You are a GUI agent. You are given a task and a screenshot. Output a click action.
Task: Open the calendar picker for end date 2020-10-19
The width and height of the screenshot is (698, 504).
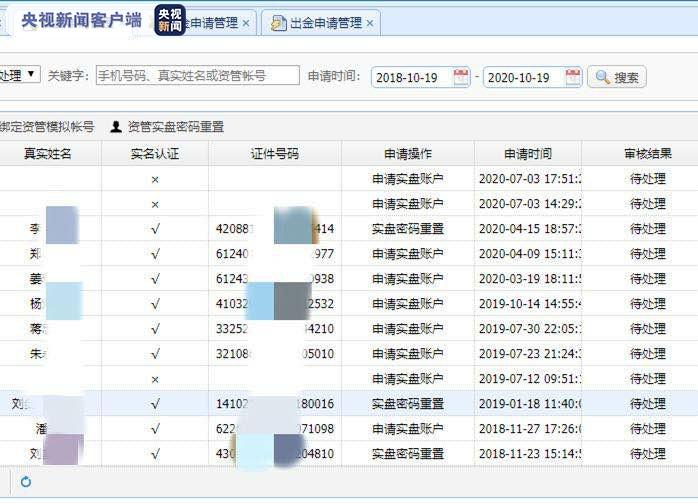[x=572, y=77]
